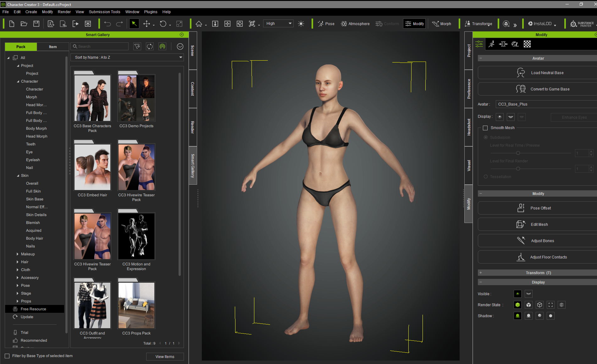The image size is (597, 364).
Task: Open the Pose editor
Action: [326, 24]
